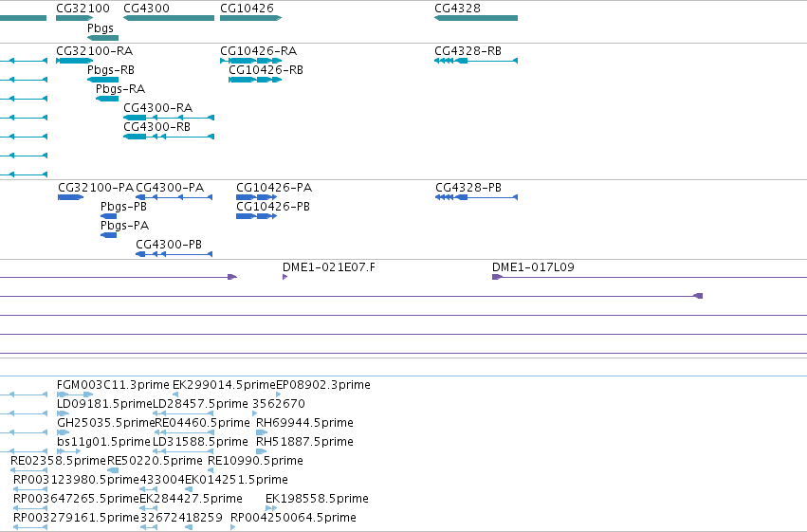Select the Pbgs-RB transcript label
Screen dimensions: 807x532
tap(111, 70)
